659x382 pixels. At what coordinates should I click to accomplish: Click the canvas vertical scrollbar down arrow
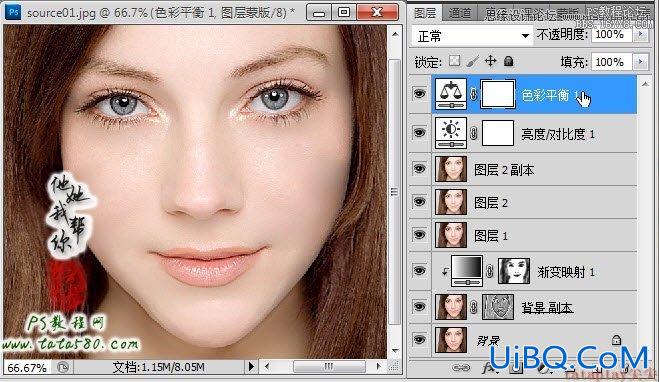395,350
